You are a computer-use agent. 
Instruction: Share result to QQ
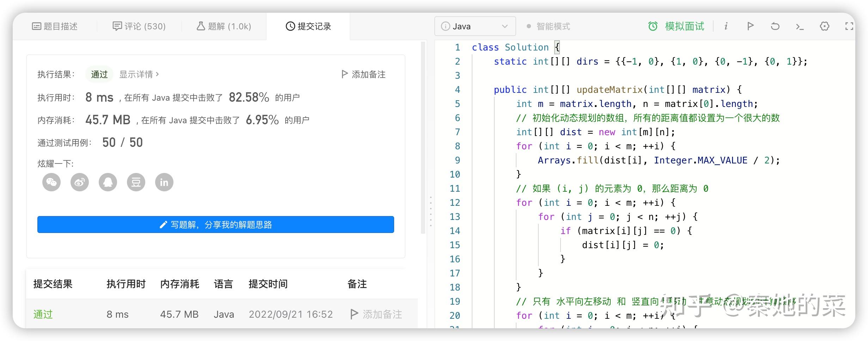tap(108, 182)
